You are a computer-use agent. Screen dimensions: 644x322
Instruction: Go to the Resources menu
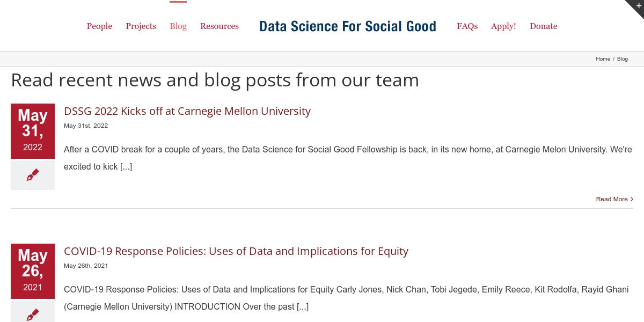pyautogui.click(x=219, y=26)
